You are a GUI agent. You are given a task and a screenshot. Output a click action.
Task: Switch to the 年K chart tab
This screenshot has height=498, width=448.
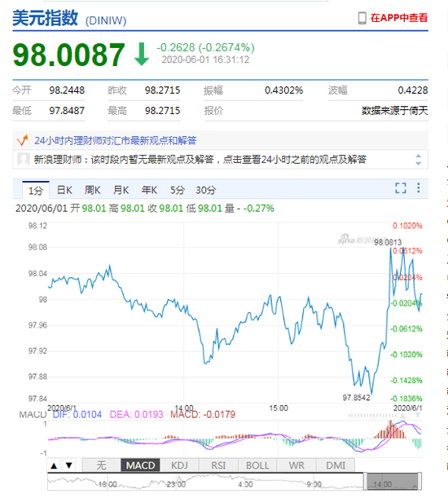tap(149, 190)
